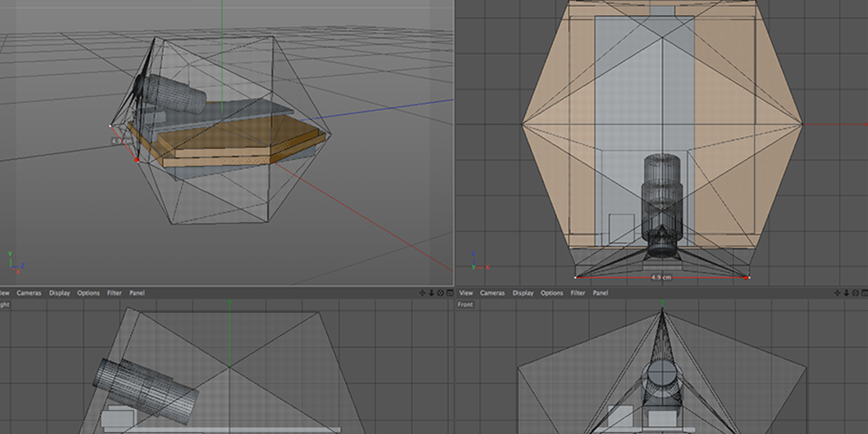
Task: Click the 4.9 cm measurement label in the perspective view
Action: click(x=122, y=141)
